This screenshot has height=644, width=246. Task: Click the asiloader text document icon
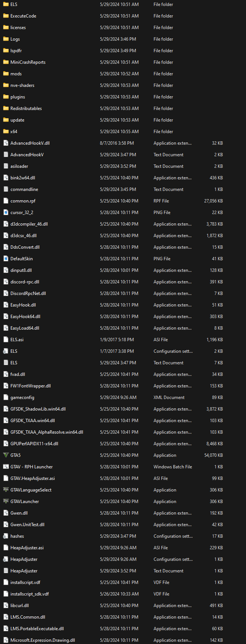[x=6, y=166]
